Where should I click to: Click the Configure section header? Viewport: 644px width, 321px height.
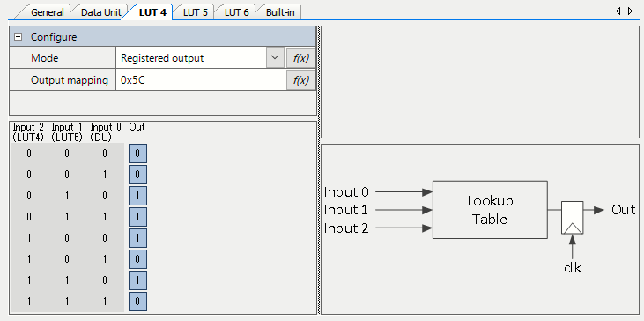[x=163, y=36]
